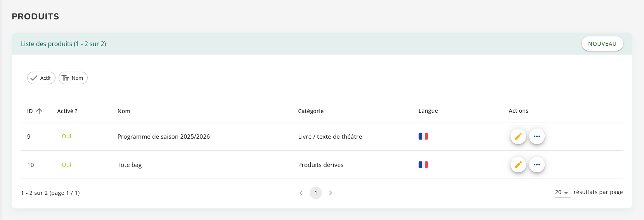Screen dimensions: 644x220
Task: Toggle the Actif filter chip
Action: (41, 78)
